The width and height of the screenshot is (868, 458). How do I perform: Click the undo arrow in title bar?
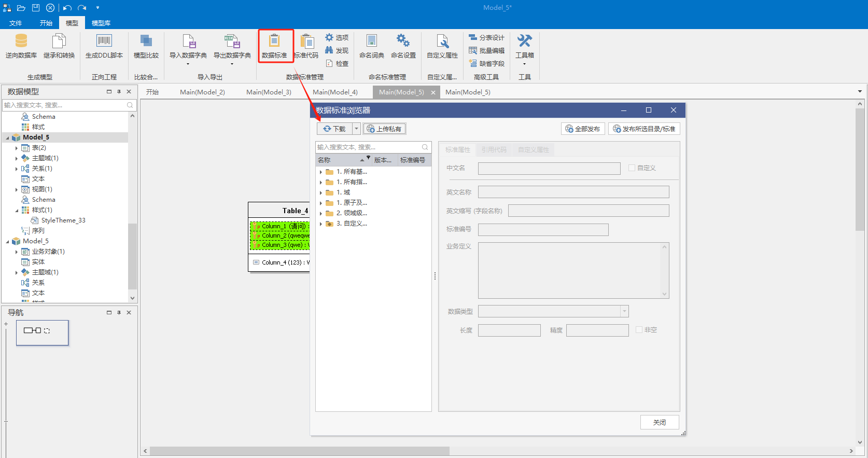coord(67,8)
